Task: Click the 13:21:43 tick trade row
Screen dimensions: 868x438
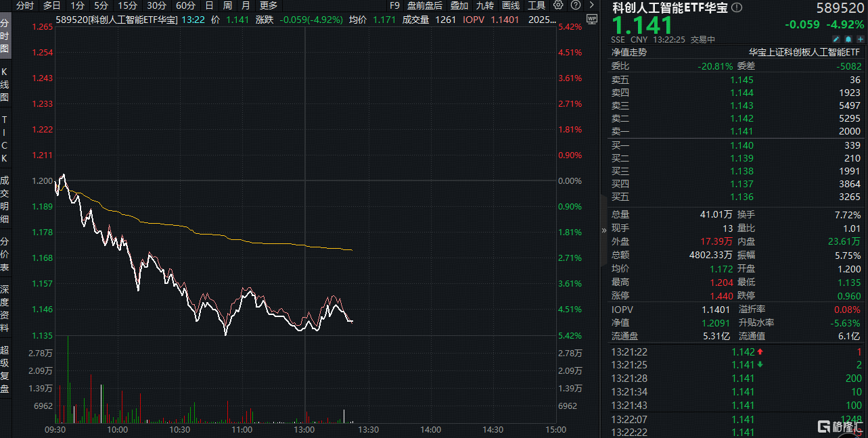Action: 737,405
